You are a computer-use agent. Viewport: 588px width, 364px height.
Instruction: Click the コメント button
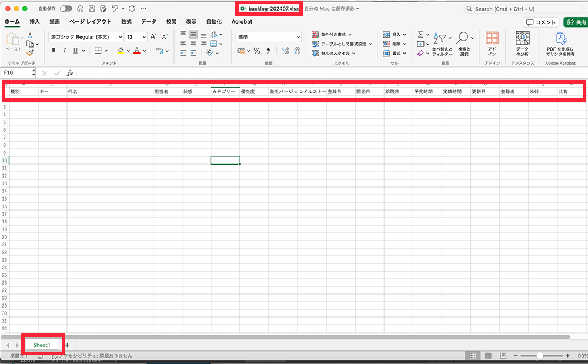(540, 22)
